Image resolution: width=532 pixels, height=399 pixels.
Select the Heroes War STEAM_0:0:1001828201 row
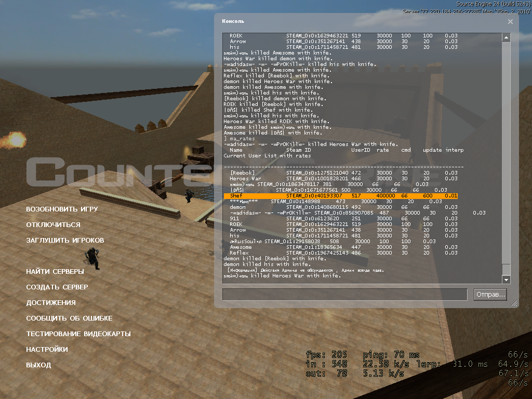pos(343,179)
